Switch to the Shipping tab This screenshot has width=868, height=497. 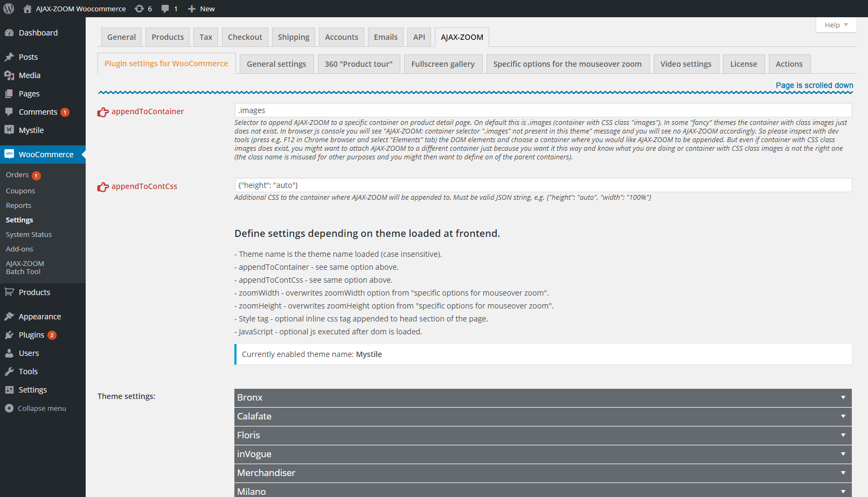[294, 37]
